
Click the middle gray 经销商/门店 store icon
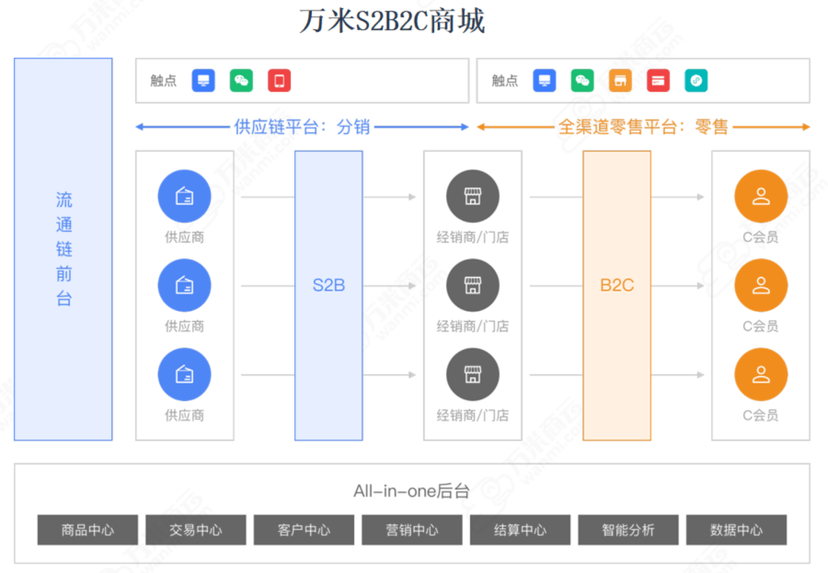click(x=473, y=286)
